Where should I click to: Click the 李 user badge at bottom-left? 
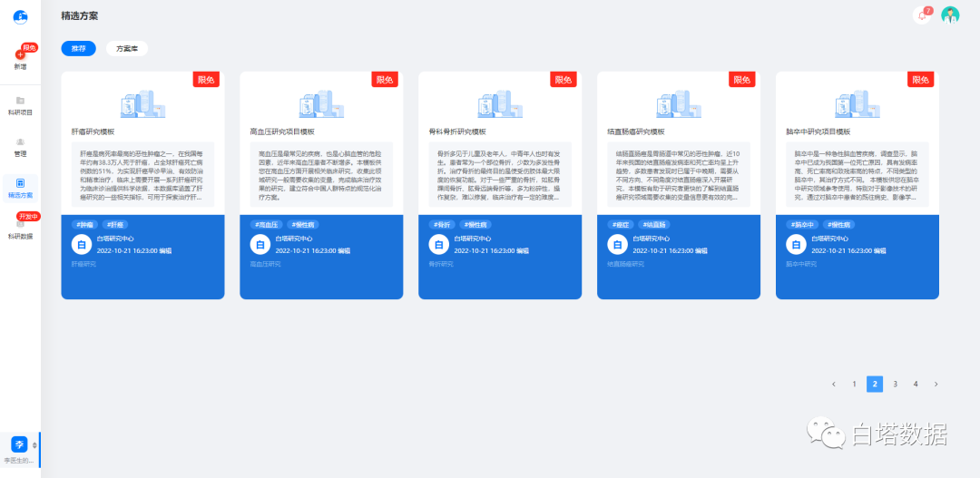click(x=19, y=444)
